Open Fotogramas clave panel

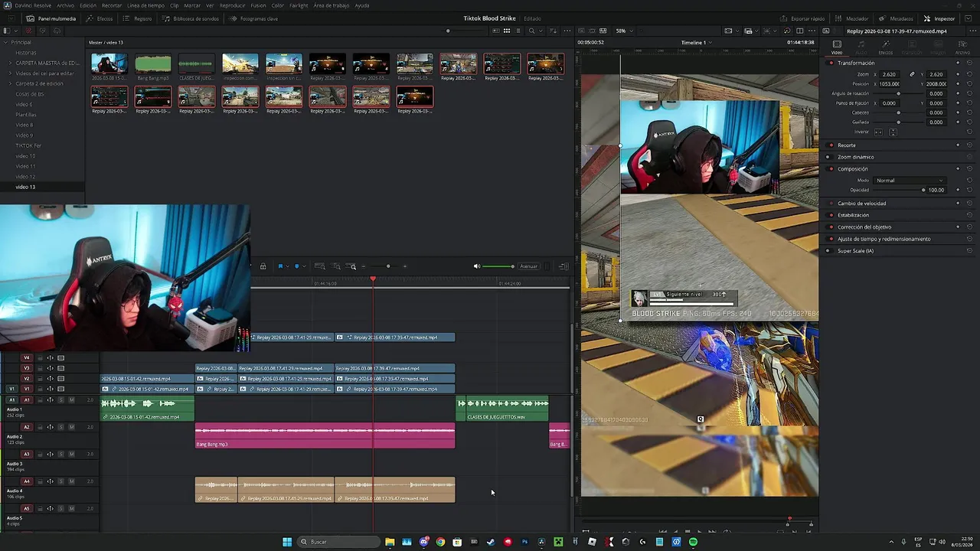[254, 18]
